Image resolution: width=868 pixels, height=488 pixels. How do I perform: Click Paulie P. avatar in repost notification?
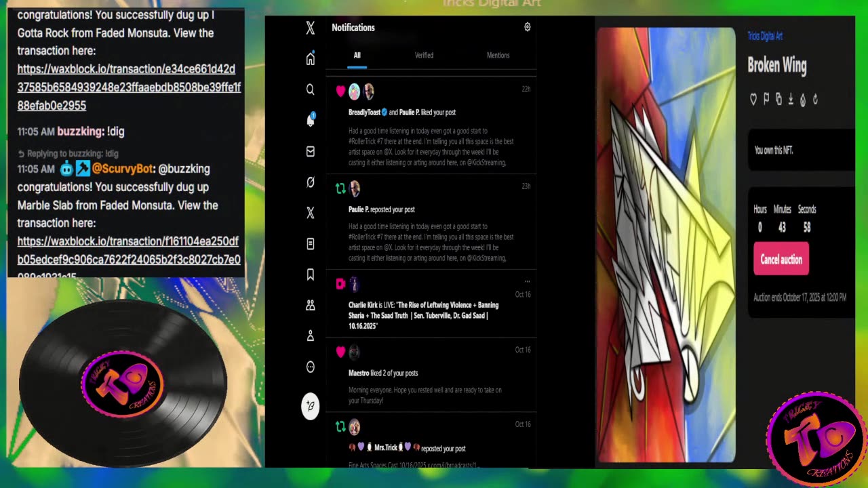point(354,188)
